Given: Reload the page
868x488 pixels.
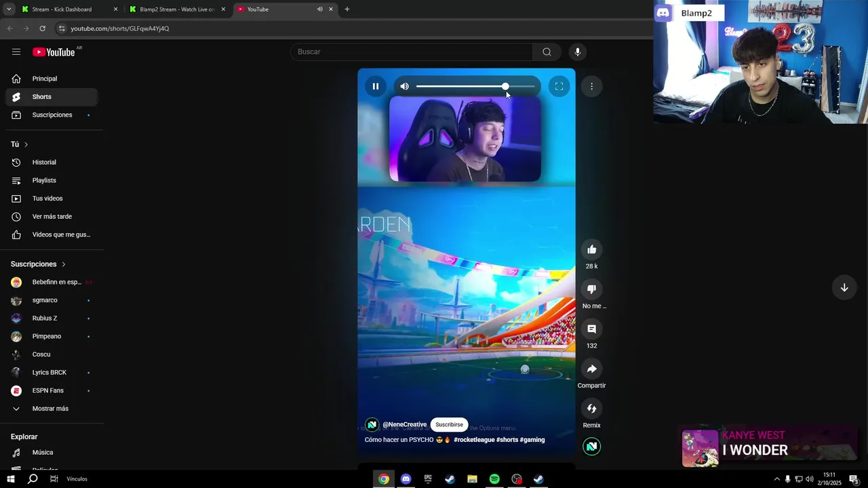Looking at the screenshot, I should [x=42, y=28].
